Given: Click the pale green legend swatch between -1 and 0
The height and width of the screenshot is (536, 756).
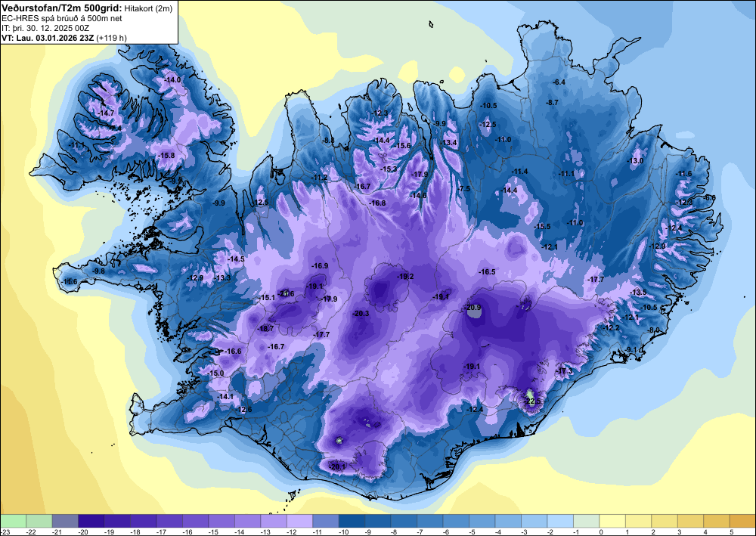Looking at the screenshot, I should 587,521.
